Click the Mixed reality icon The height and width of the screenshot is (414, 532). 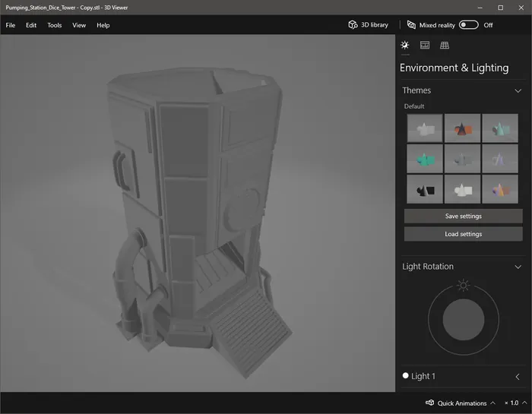[411, 25]
